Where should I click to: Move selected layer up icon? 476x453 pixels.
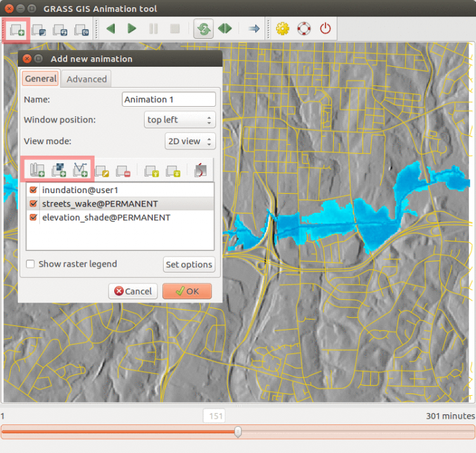[x=152, y=171]
